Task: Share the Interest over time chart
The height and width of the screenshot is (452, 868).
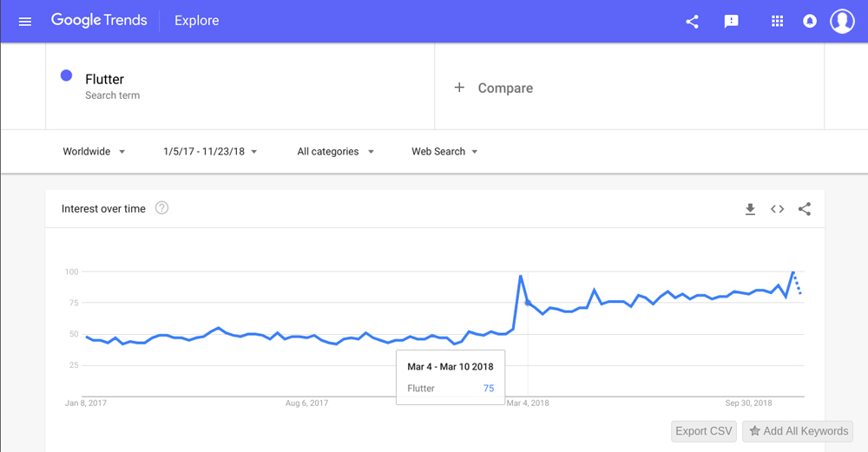Action: coord(805,209)
